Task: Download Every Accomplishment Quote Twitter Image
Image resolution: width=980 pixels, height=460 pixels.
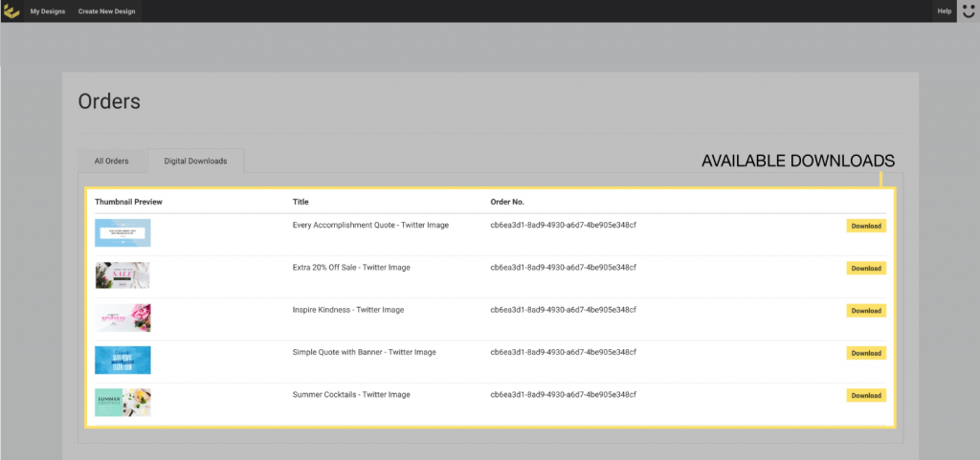Action: click(866, 226)
